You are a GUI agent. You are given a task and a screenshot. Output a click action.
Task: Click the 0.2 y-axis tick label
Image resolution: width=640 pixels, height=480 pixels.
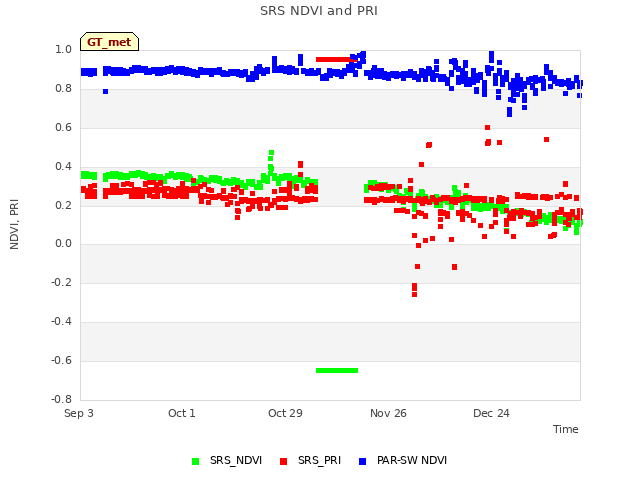[x=63, y=205]
